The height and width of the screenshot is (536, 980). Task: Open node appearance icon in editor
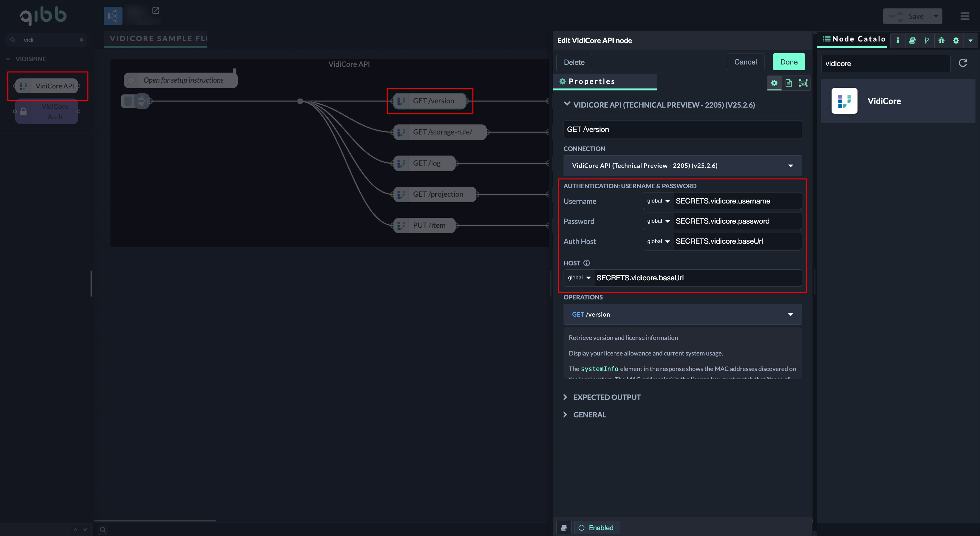click(803, 83)
